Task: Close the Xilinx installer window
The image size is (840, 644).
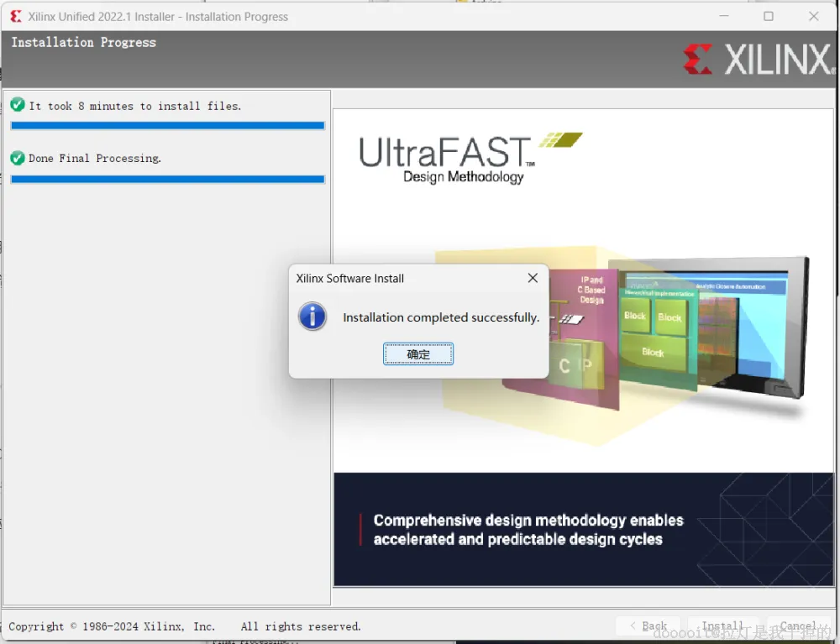Action: click(x=813, y=17)
